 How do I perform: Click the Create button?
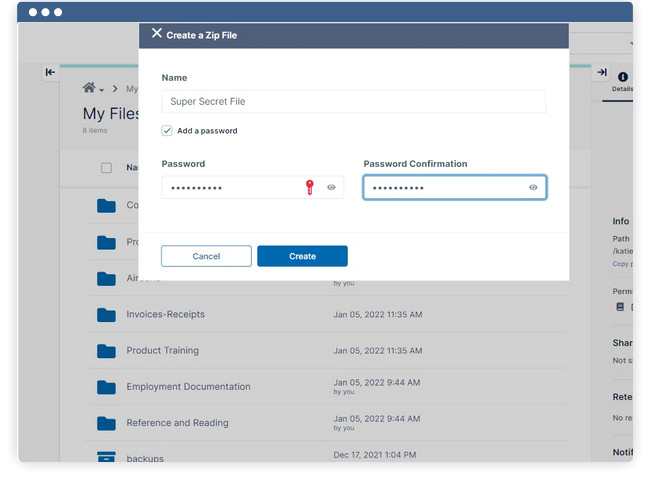(302, 256)
